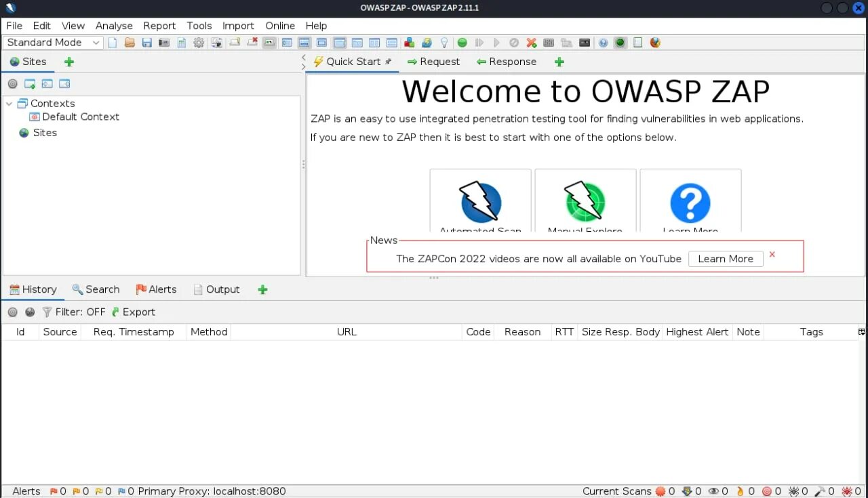This screenshot has height=498, width=868.
Task: Open the Analyse menu
Action: 114,26
